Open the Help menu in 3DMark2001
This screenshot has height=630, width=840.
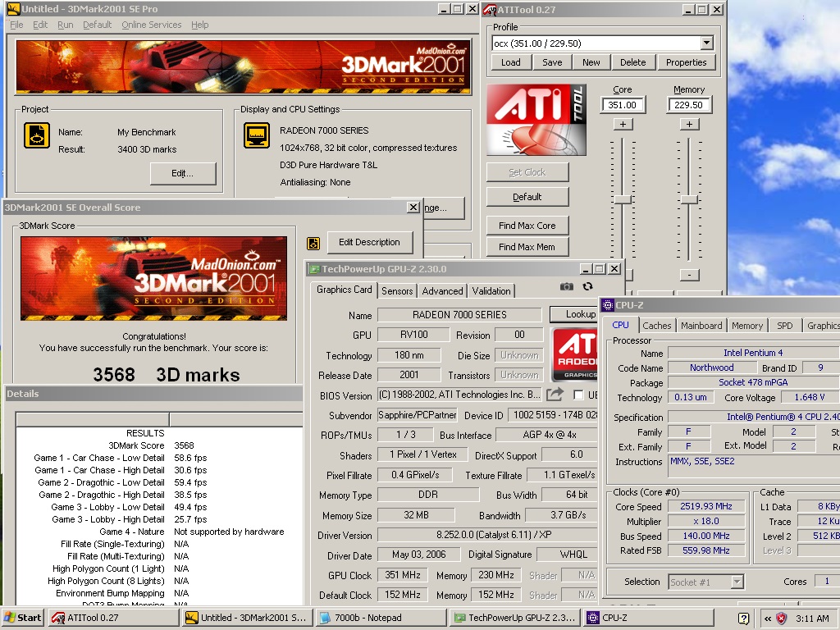coord(200,25)
